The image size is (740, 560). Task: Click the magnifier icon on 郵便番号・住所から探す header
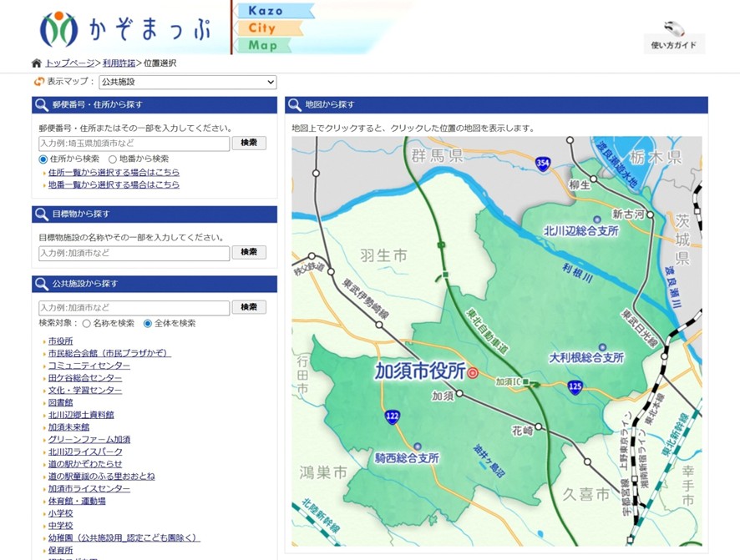[41, 104]
